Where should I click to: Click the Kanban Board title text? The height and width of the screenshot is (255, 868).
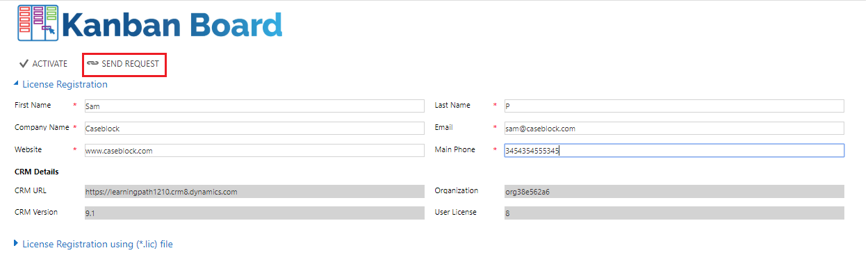[172, 23]
